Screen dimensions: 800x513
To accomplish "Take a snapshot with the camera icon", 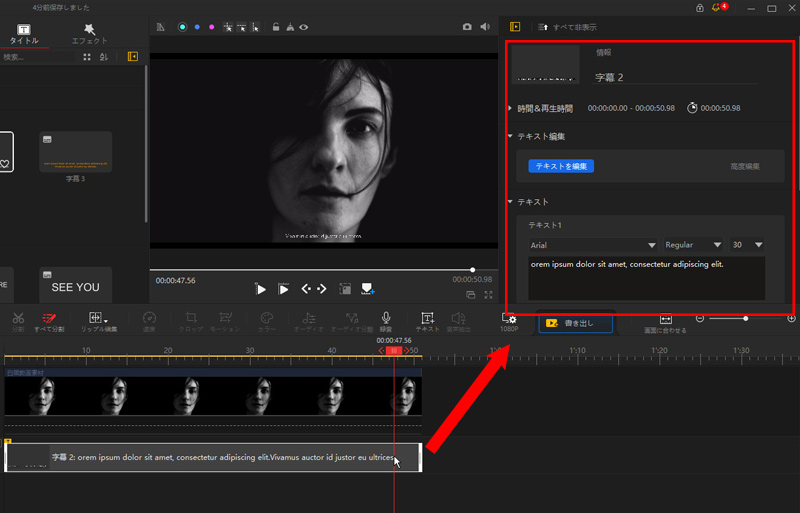I will click(x=467, y=27).
